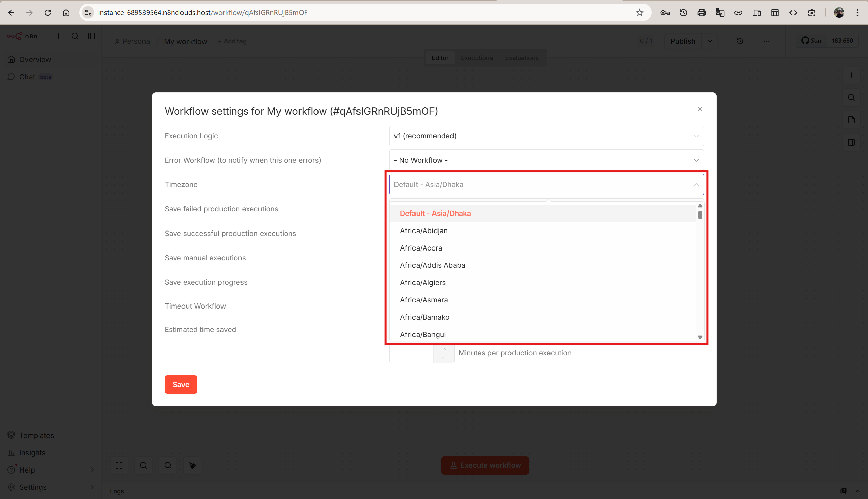Close the Workflow settings dialog
868x499 pixels.
click(x=699, y=109)
